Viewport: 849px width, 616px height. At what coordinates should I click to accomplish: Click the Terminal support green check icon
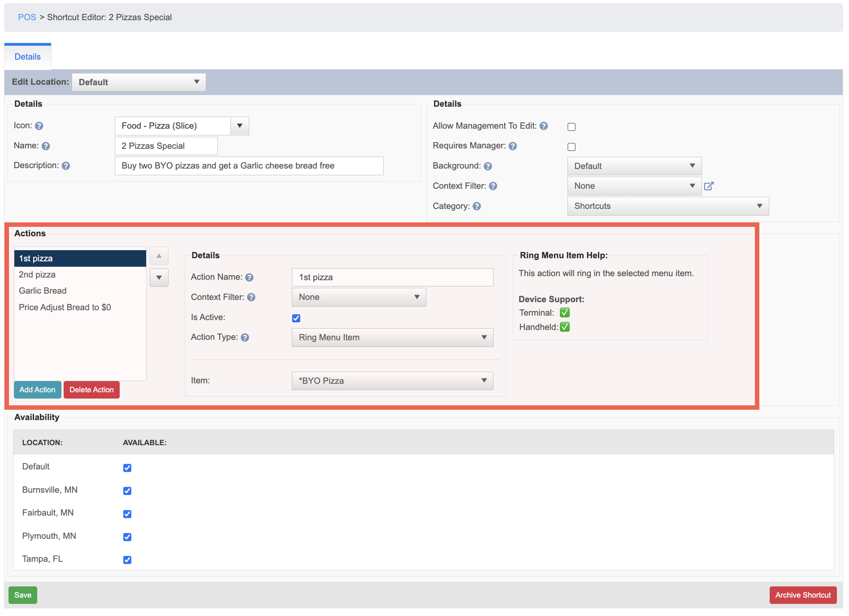click(565, 312)
